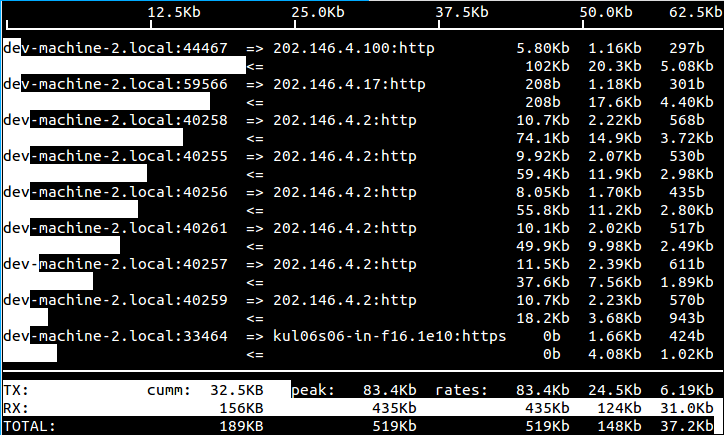The image size is (724, 435).
Task: Select host dev-machine-2.local:33464
Action: tap(115, 336)
